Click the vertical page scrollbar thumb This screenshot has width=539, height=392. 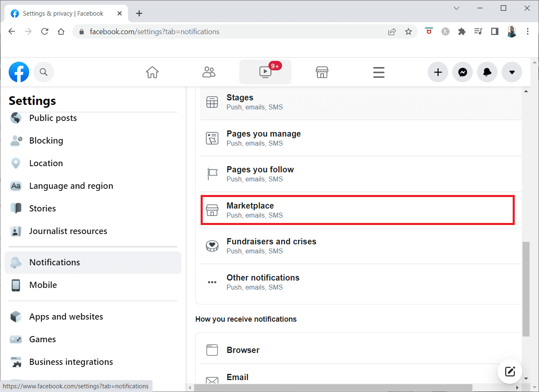pyautogui.click(x=526, y=289)
